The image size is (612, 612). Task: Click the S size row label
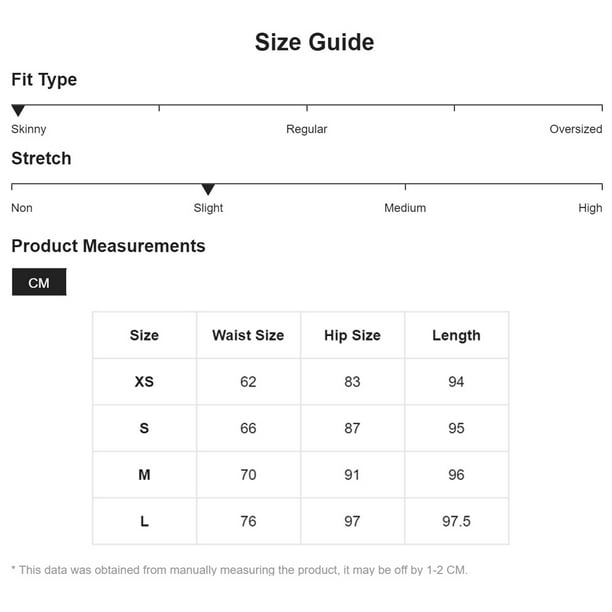[144, 428]
